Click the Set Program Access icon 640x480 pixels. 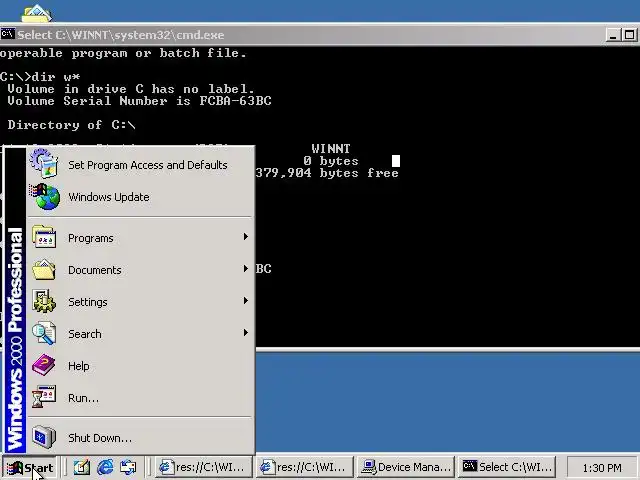click(x=44, y=164)
